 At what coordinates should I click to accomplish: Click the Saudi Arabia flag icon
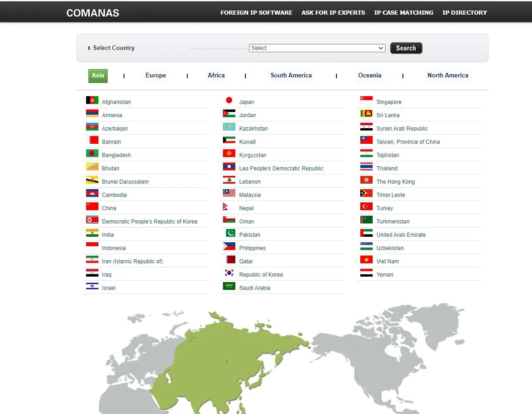click(229, 286)
